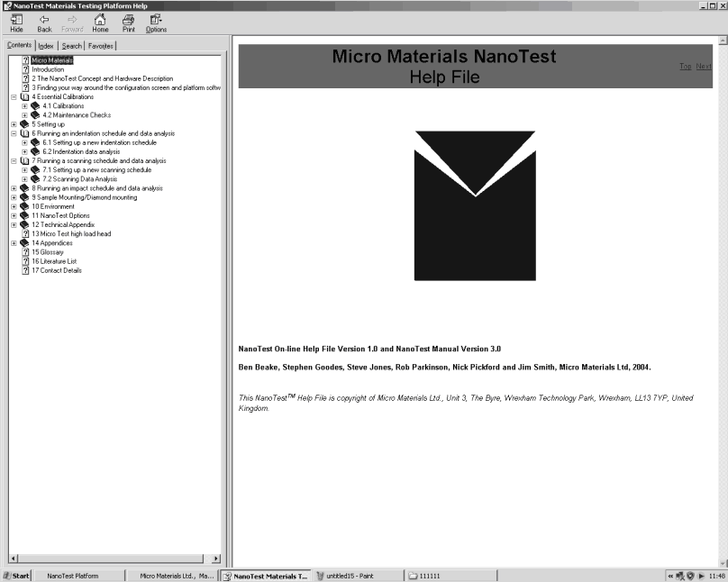728x582 pixels.
Task: Expand the 4.1 Calibrations node
Action: [24, 106]
